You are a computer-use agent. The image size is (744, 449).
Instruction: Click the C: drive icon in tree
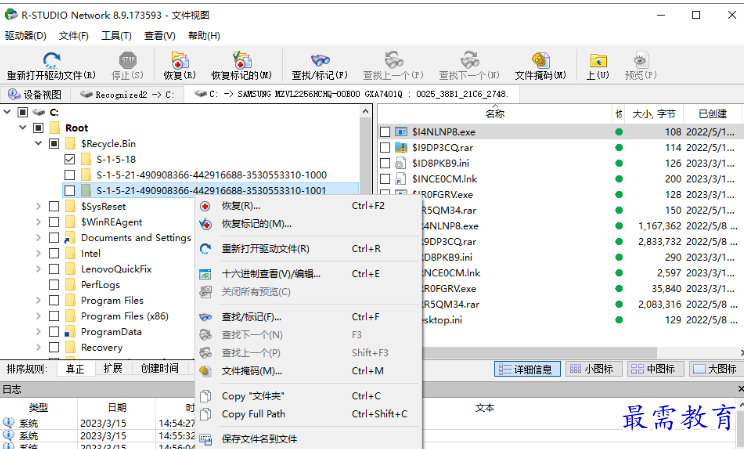coord(38,112)
